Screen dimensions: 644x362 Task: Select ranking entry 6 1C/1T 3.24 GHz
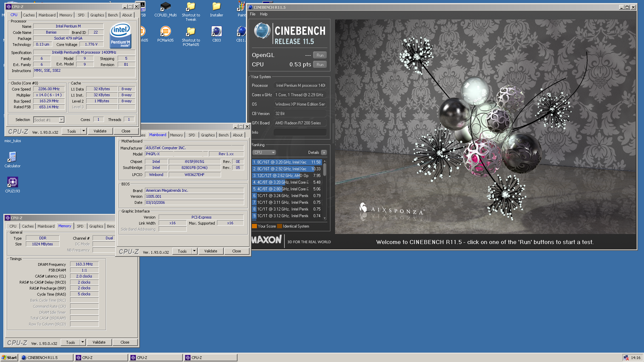pos(287,196)
